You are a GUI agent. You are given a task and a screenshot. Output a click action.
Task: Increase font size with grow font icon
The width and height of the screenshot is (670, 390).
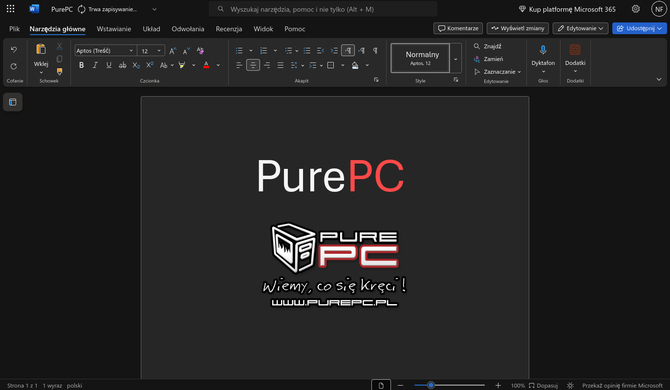[x=173, y=51]
